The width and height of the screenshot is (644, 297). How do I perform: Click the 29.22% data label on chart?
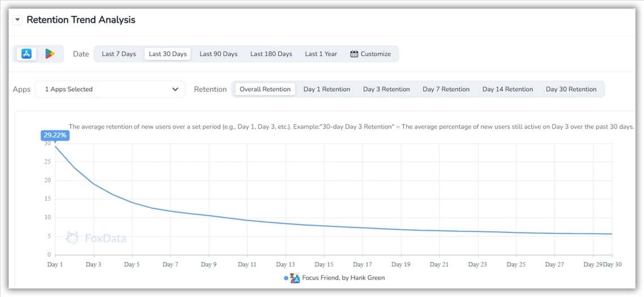[x=55, y=135]
